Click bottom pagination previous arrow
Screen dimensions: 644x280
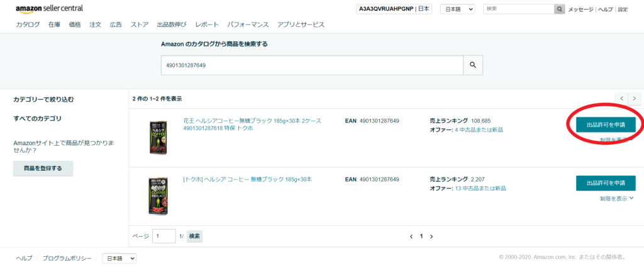coord(411,237)
